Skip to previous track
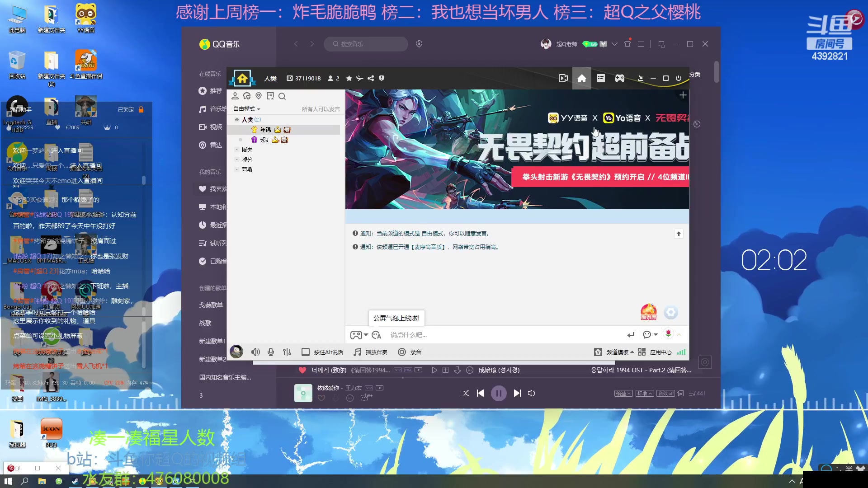The height and width of the screenshot is (488, 868). [x=480, y=393]
